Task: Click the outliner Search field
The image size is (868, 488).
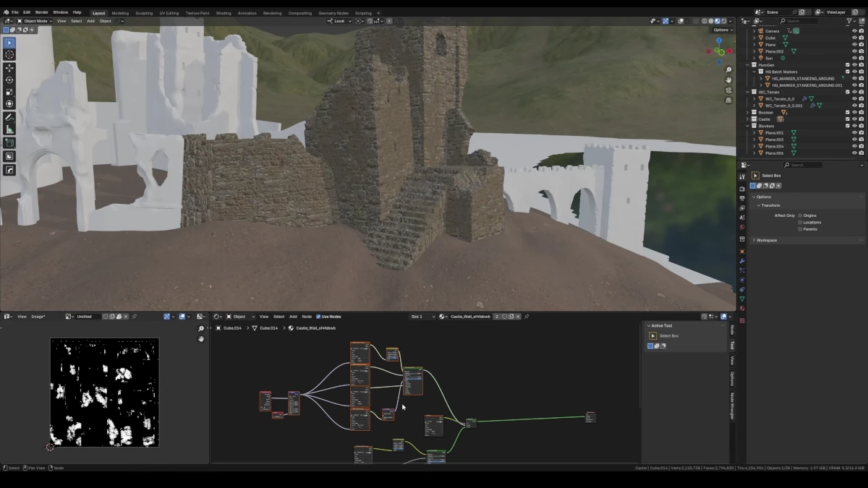Action: [x=799, y=21]
